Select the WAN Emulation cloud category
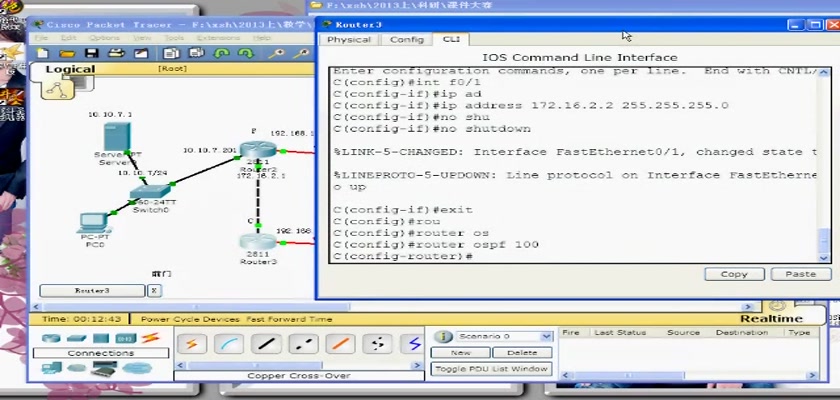This screenshot has height=400, width=840. (77, 368)
